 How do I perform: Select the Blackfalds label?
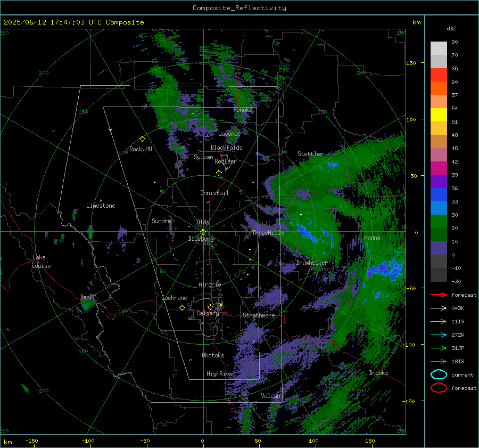pyautogui.click(x=226, y=148)
